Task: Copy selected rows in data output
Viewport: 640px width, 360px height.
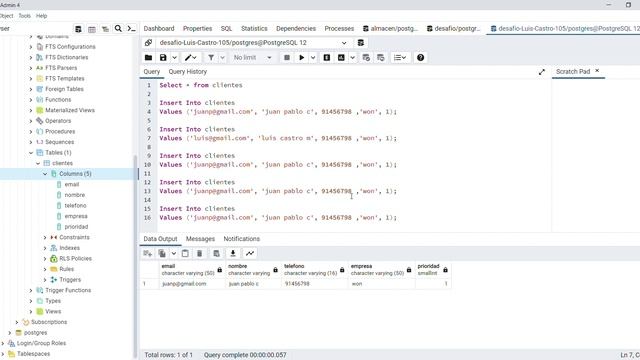Action: pyautogui.click(x=162, y=253)
